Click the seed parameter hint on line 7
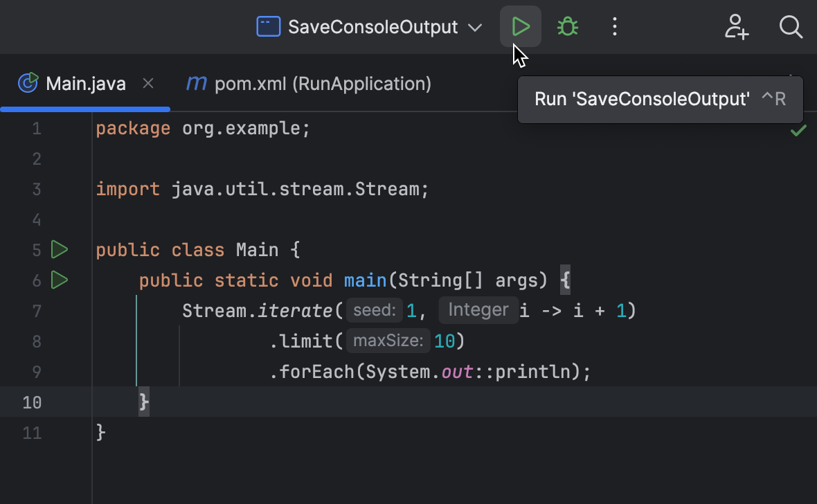The width and height of the screenshot is (817, 504). [x=374, y=310]
